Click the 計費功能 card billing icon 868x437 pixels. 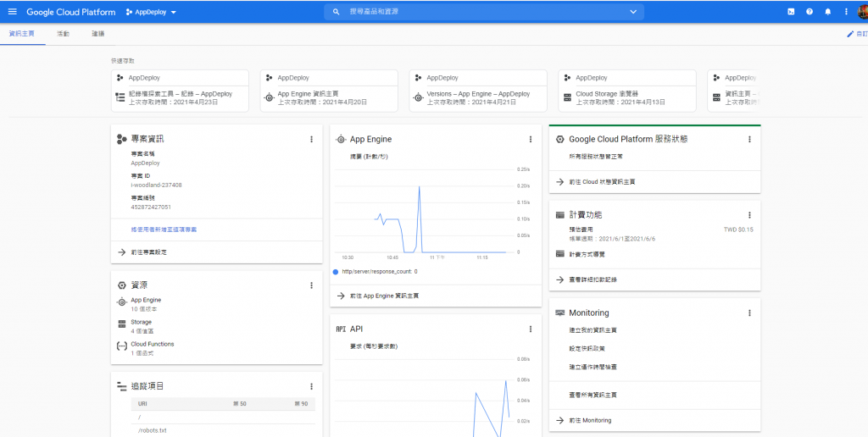tap(559, 214)
